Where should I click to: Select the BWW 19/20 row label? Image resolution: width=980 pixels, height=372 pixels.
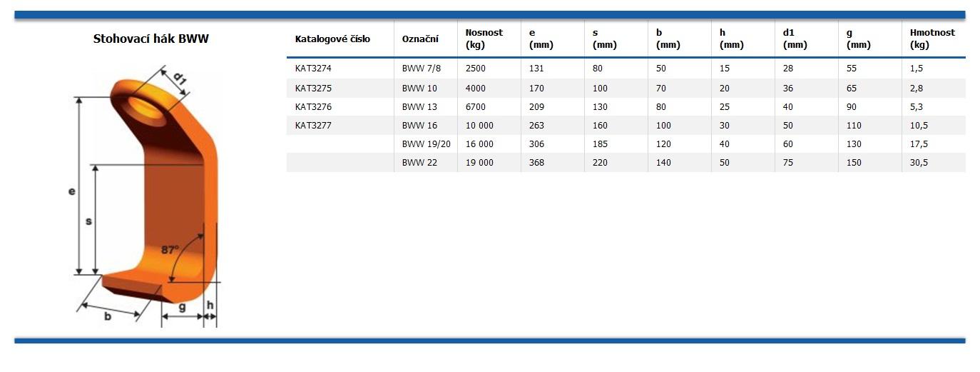point(426,144)
